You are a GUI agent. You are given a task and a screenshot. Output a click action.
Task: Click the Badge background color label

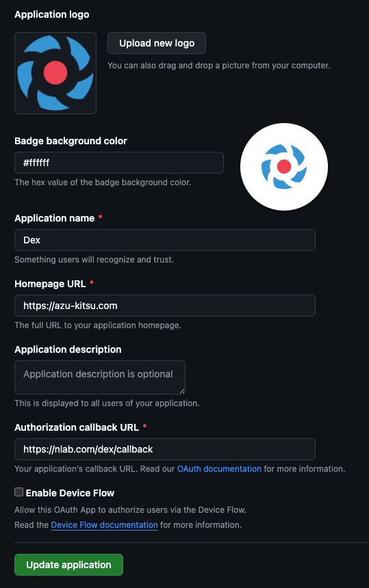point(71,141)
